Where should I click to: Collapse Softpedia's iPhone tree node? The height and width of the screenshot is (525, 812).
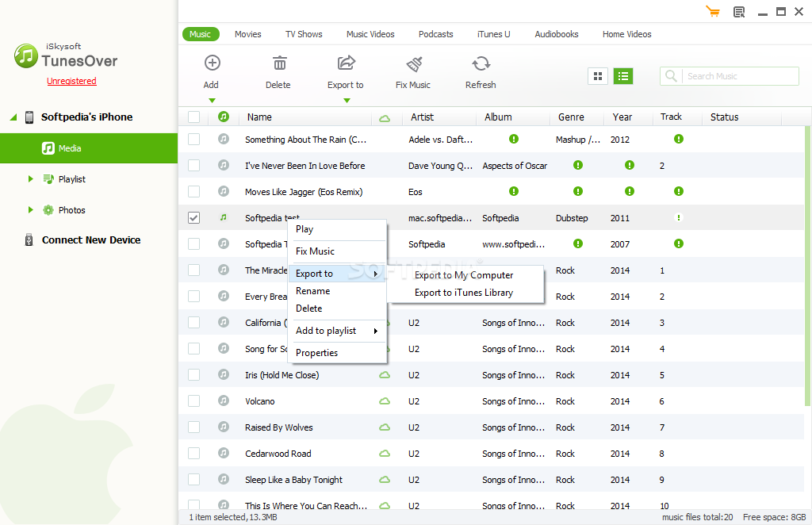tap(13, 117)
